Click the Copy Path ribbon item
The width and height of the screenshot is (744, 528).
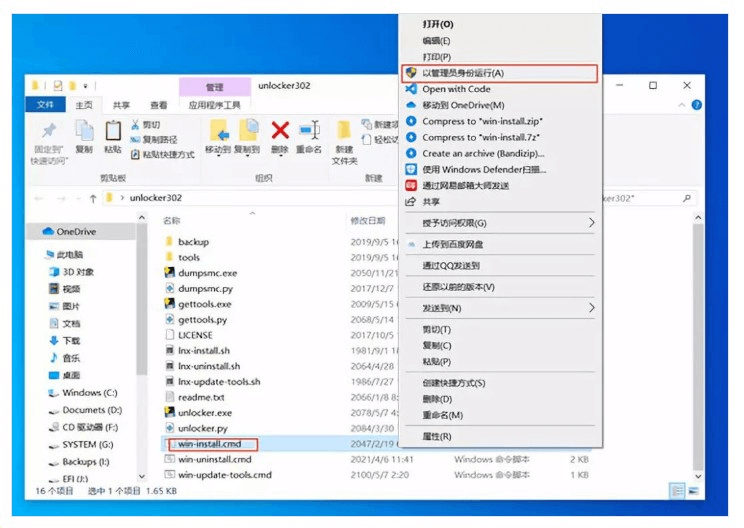pyautogui.click(x=154, y=139)
